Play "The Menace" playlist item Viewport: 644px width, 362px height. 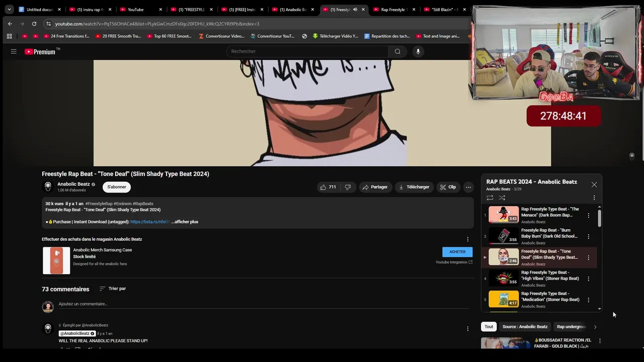[x=539, y=215]
